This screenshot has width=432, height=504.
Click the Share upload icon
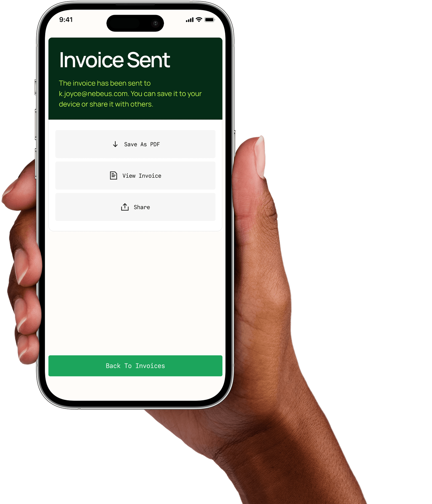(x=124, y=207)
